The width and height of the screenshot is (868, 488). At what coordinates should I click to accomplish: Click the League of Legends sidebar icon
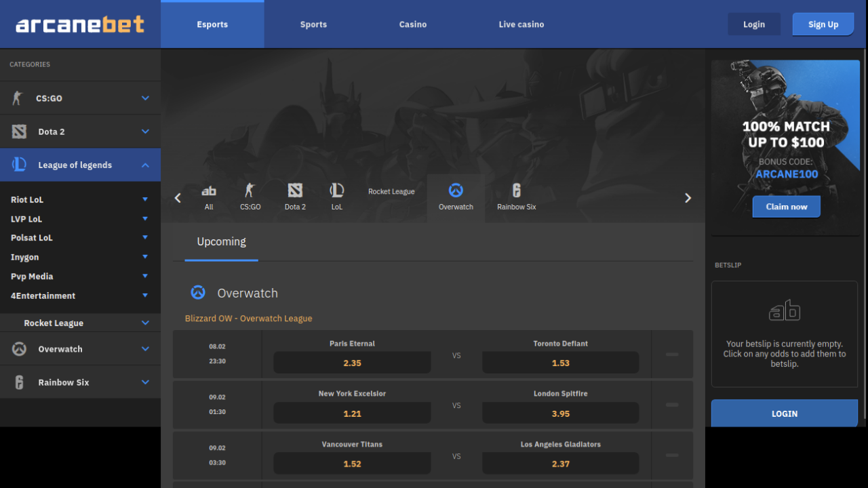click(x=19, y=165)
